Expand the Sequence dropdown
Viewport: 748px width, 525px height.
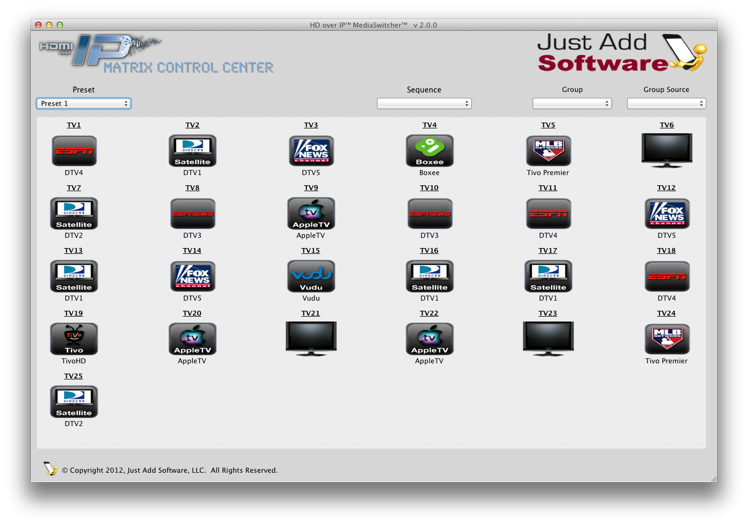(424, 103)
